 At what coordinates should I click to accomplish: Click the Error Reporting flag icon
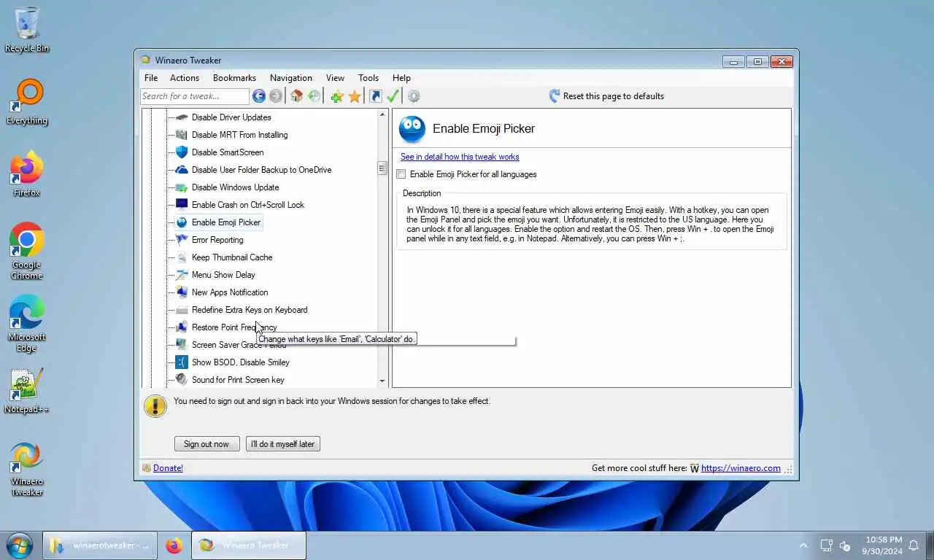click(x=182, y=240)
